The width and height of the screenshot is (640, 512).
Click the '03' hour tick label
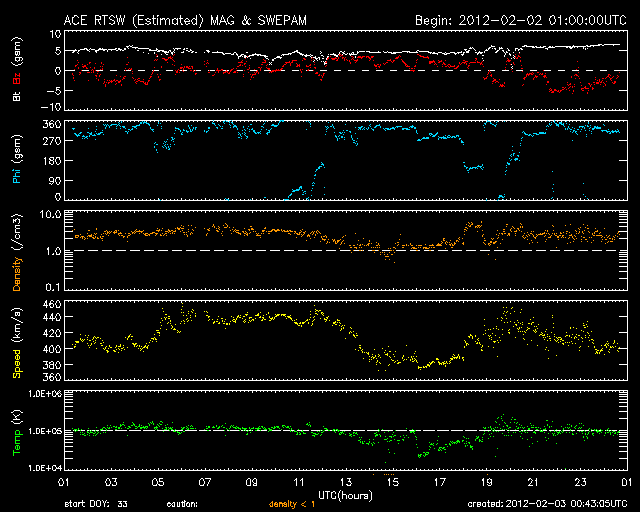pos(111,483)
